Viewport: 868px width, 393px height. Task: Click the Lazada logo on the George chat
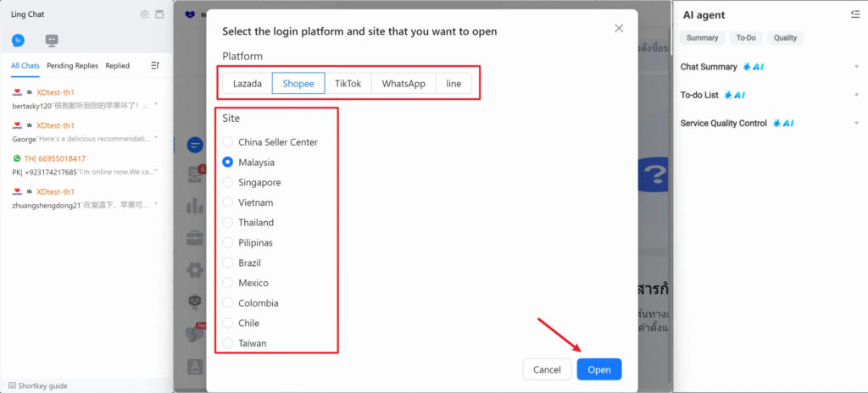pos(17,125)
